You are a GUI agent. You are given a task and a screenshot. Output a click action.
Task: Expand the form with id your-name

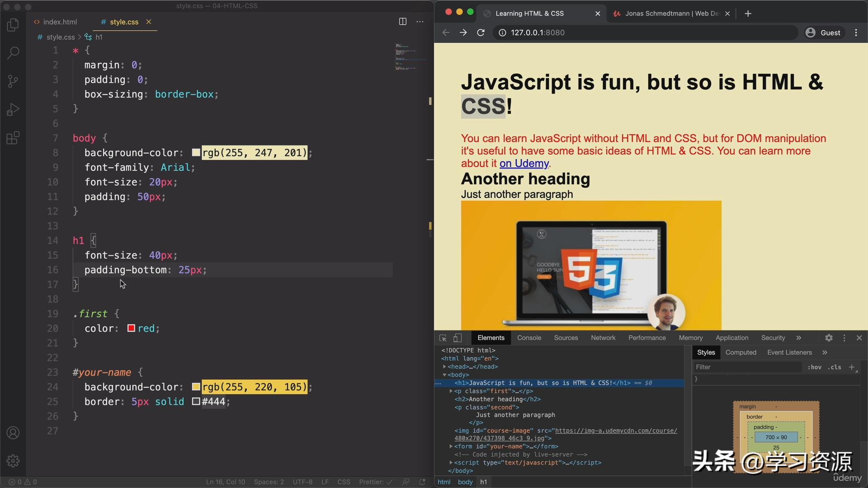450,446
